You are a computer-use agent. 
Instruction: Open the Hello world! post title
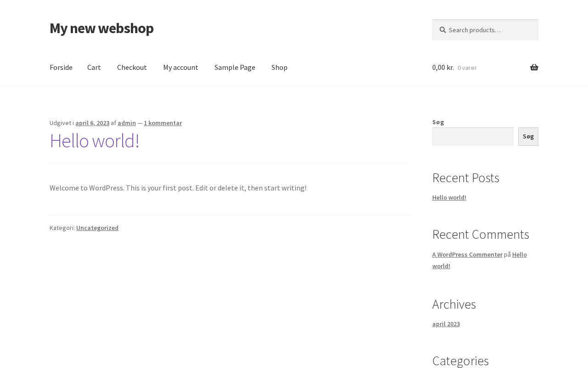pyautogui.click(x=94, y=141)
